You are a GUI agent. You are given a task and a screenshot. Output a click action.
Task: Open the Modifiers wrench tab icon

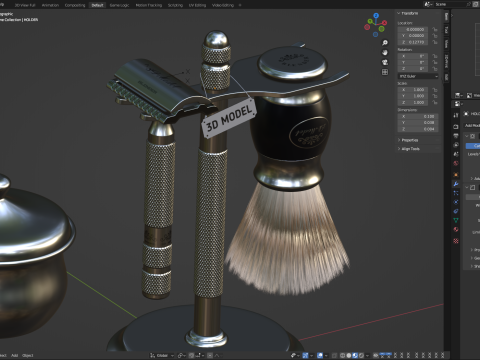tap(456, 184)
